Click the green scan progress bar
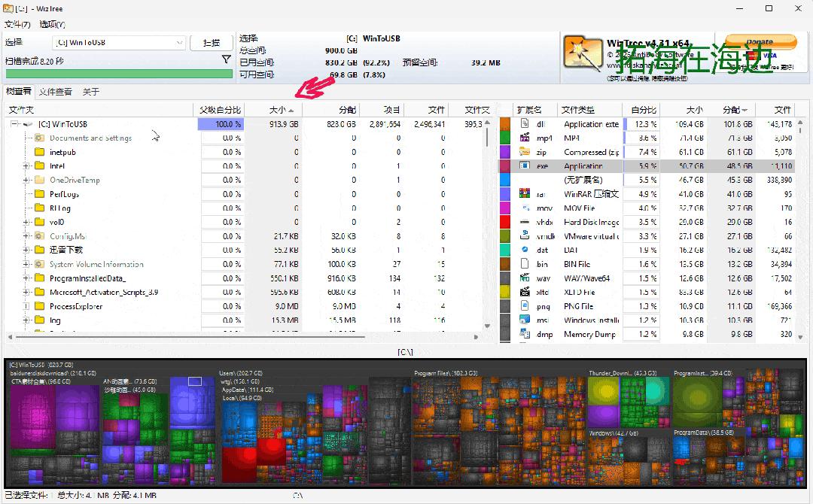 coord(119,74)
